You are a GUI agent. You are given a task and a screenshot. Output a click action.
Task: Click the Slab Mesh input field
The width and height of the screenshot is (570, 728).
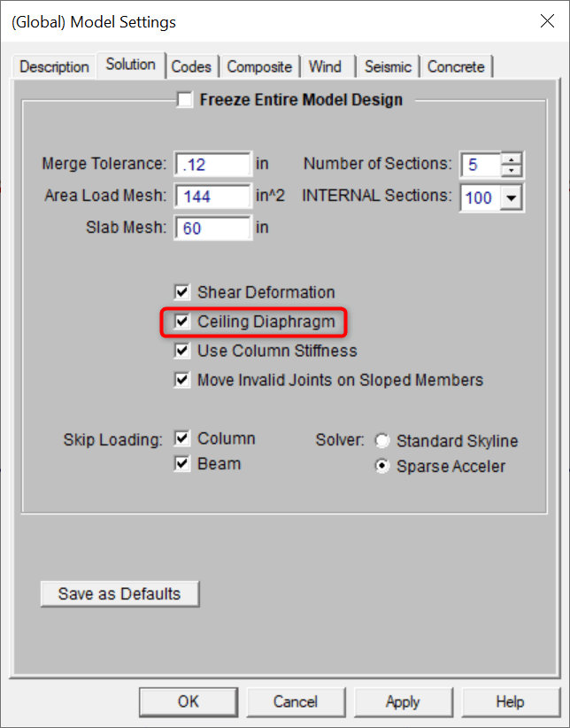(213, 228)
